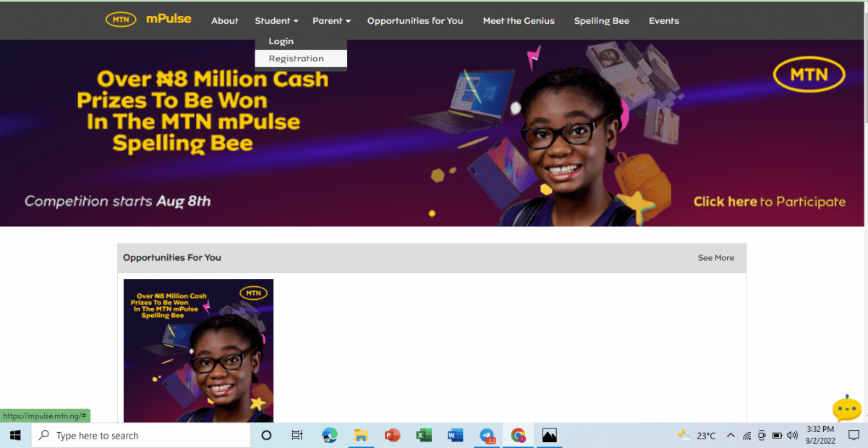Select Registration from the Student menu

tap(296, 59)
